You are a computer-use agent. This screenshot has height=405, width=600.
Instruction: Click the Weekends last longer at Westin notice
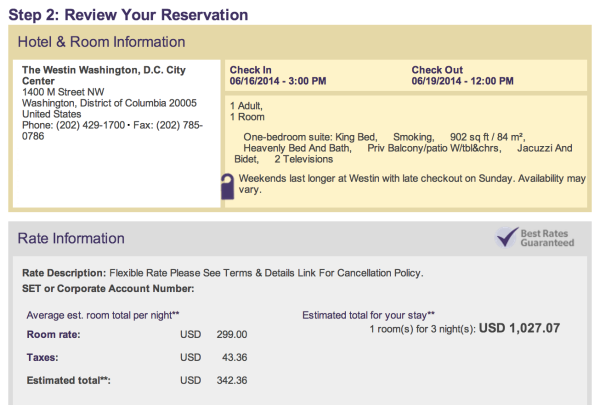[x=412, y=184]
